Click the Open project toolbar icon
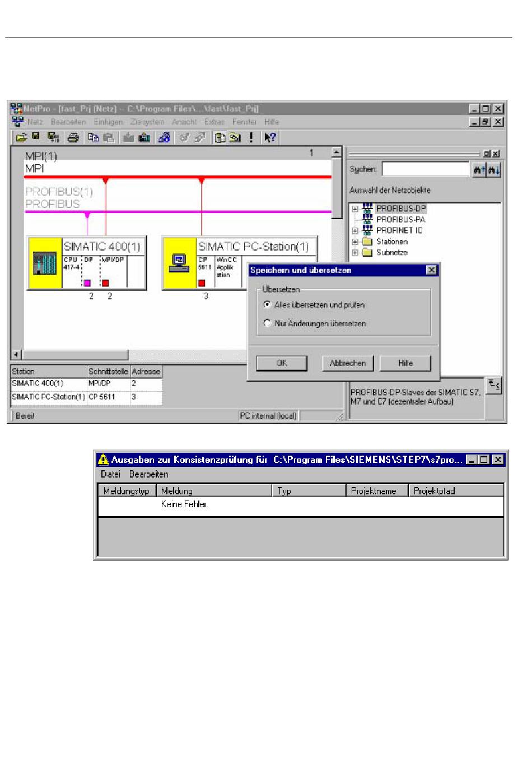Viewport: 532px width, 783px height. (21, 137)
